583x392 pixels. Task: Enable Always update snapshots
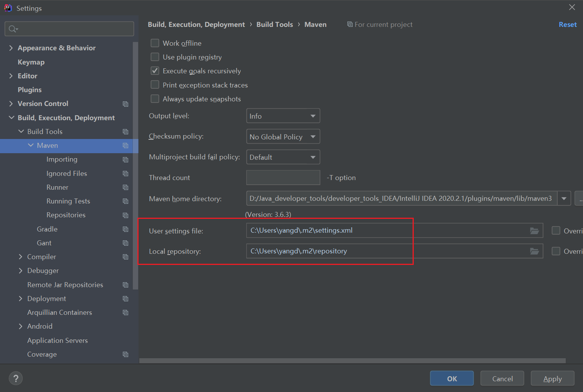[x=155, y=99]
